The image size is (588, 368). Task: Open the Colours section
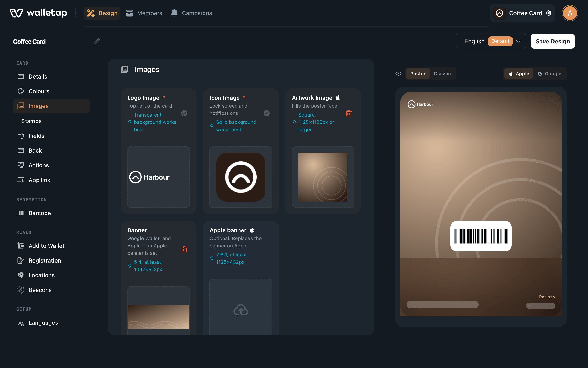[51, 91]
